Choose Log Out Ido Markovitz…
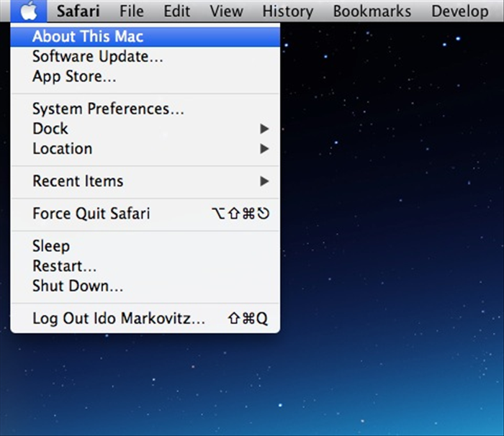Image resolution: width=504 pixels, height=436 pixels. (x=145, y=319)
